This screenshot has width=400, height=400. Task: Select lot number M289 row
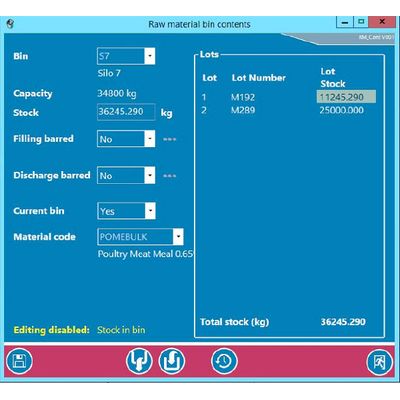click(283, 110)
